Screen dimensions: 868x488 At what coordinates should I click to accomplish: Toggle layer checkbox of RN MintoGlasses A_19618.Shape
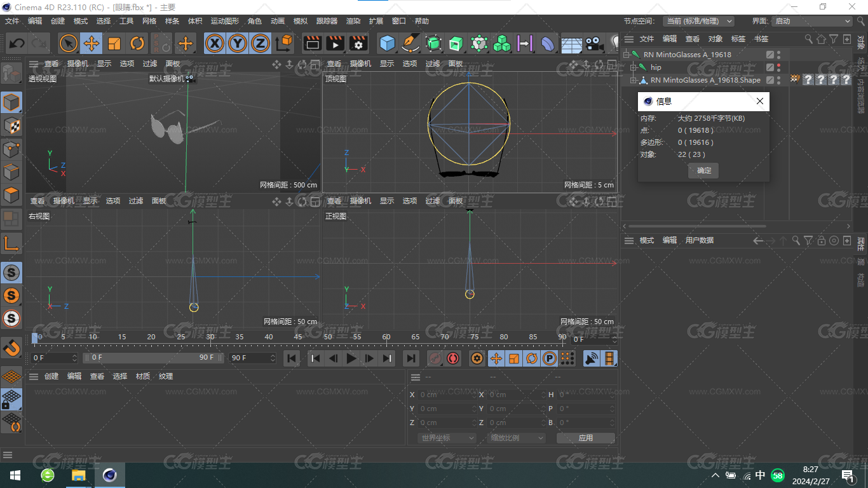(x=770, y=80)
